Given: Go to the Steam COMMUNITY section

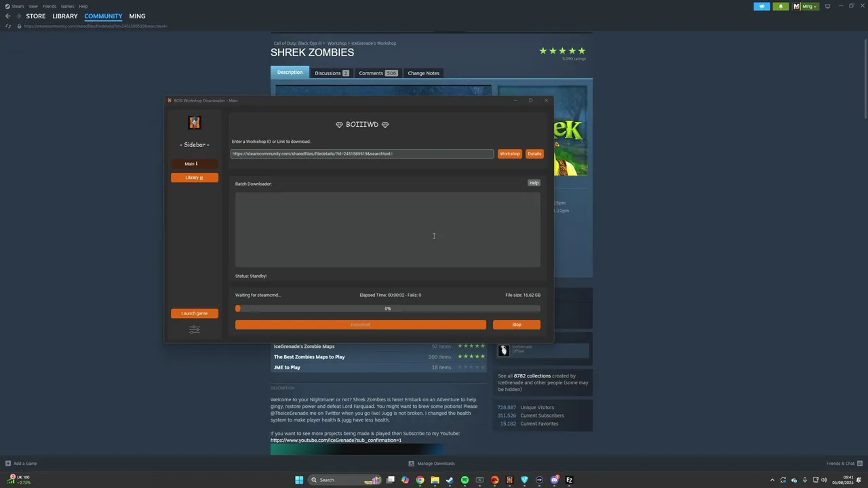Looking at the screenshot, I should pos(103,16).
